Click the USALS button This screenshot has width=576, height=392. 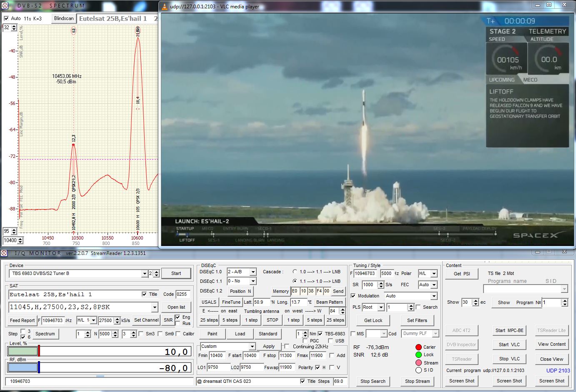209,302
